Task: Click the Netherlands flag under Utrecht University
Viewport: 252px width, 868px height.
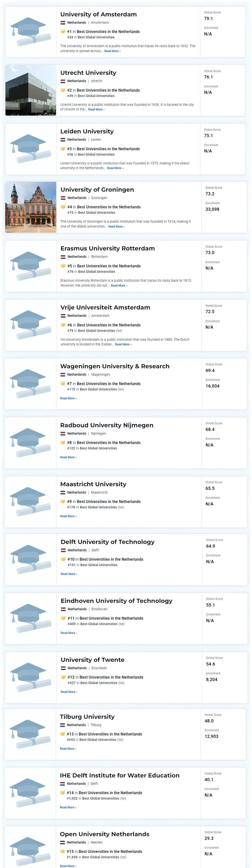Action: (63, 81)
